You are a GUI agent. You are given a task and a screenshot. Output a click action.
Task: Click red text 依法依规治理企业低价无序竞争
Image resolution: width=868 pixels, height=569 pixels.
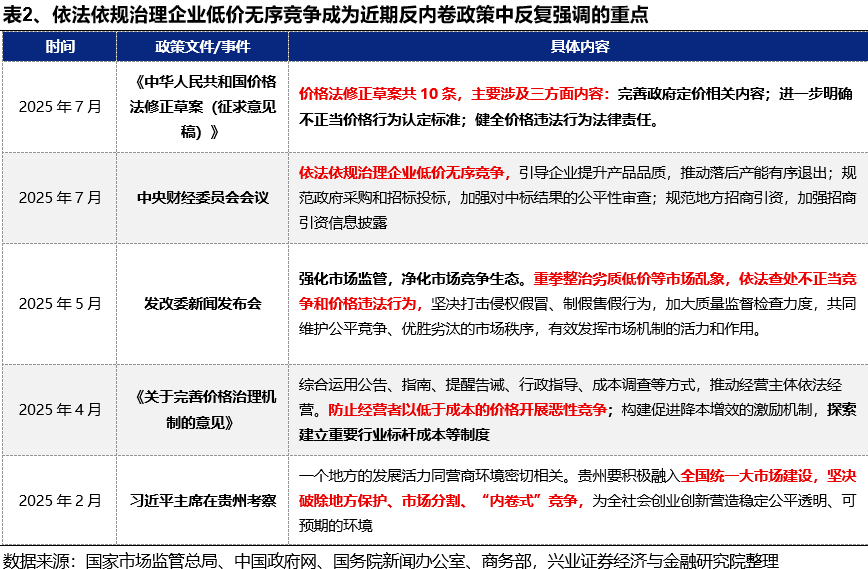click(401, 173)
